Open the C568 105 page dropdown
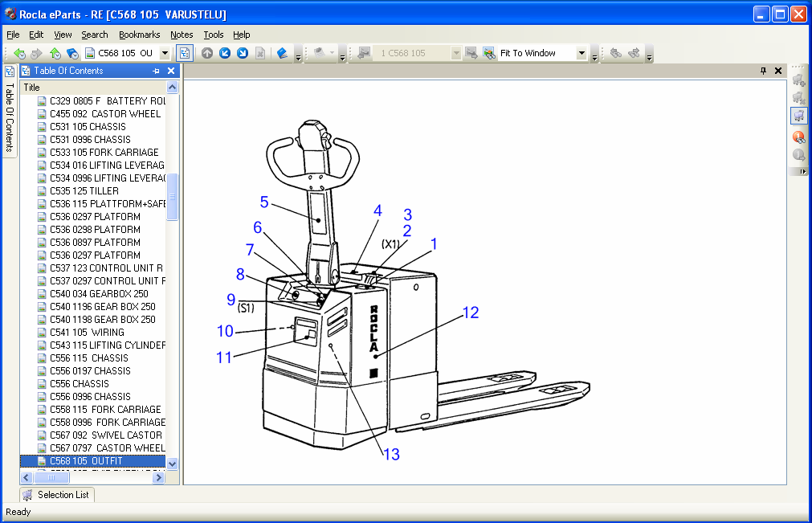 pyautogui.click(x=165, y=53)
